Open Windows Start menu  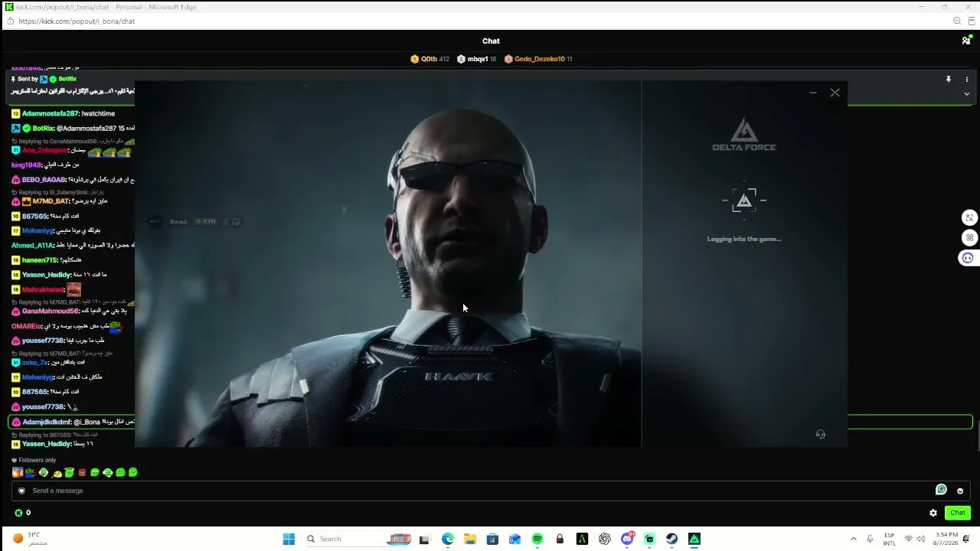tap(289, 539)
